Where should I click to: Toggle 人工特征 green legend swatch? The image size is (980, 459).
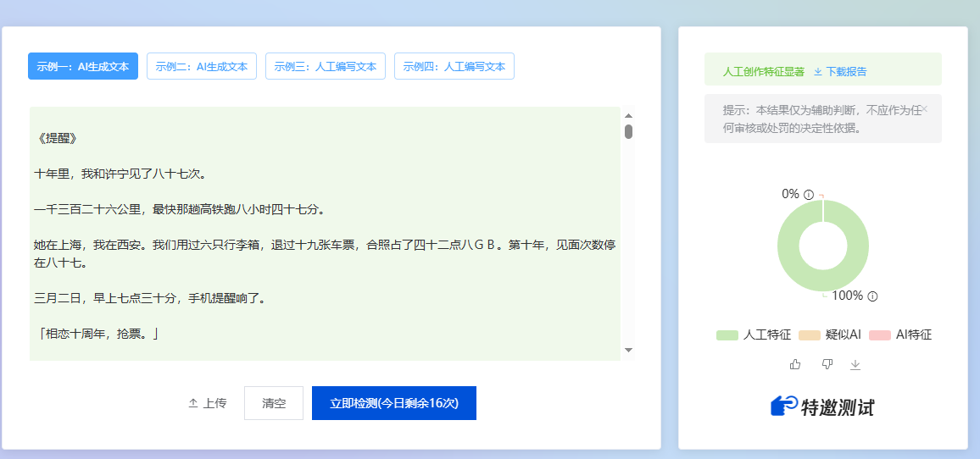coord(727,335)
